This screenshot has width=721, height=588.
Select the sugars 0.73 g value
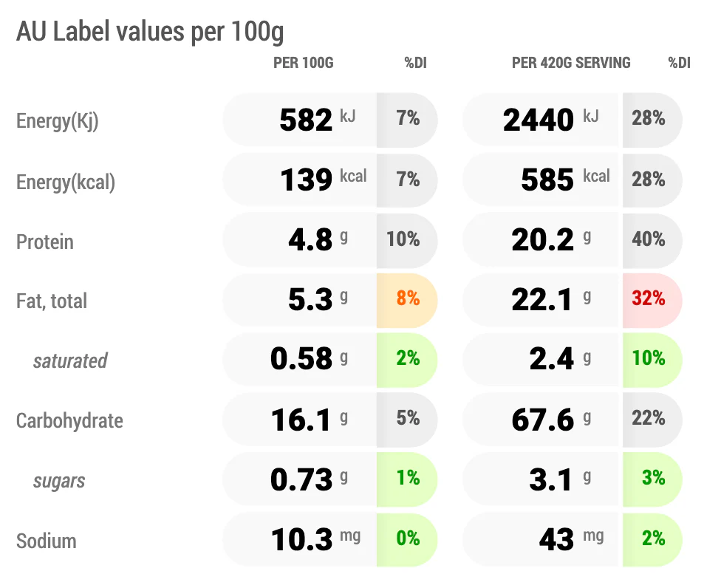click(309, 479)
